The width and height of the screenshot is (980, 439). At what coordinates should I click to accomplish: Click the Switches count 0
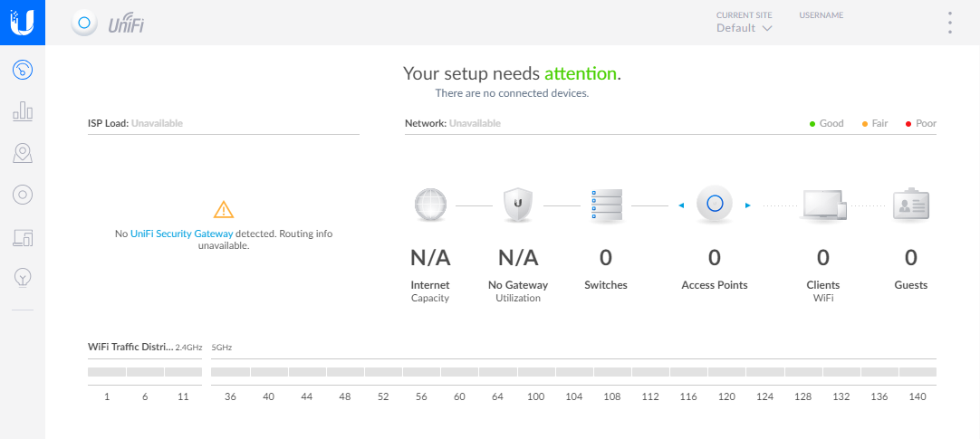[606, 257]
